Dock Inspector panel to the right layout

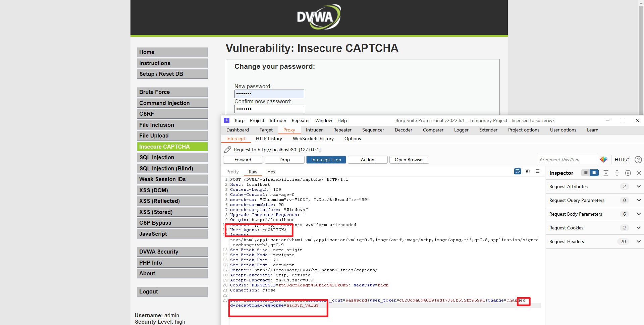pos(594,173)
